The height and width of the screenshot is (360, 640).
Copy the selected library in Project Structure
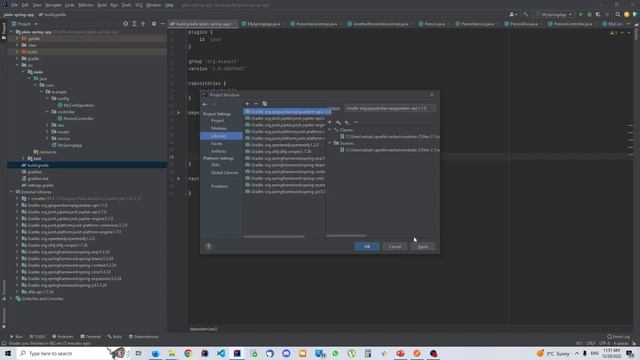coord(264,104)
